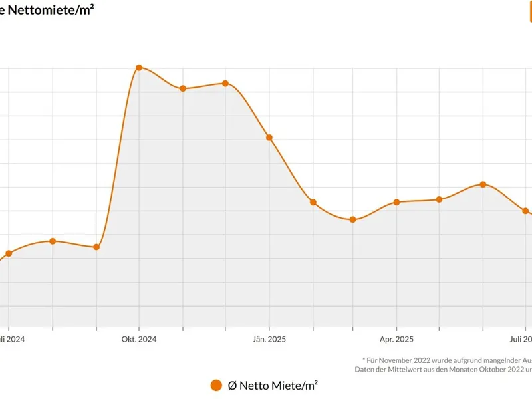Screen dimensions: 532x399
Task: Click the May 2025 data point
Action: click(x=439, y=199)
